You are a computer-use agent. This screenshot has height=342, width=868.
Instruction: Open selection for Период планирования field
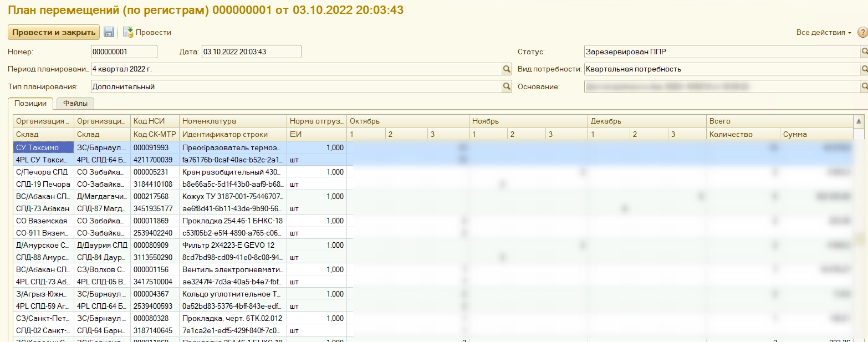click(506, 69)
